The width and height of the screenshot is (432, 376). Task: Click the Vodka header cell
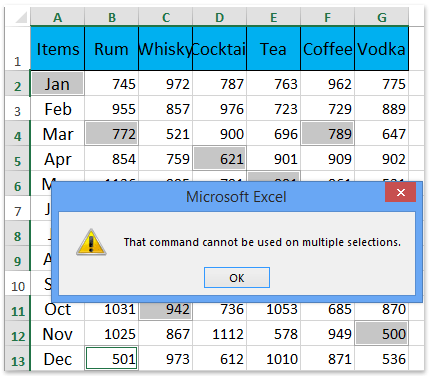click(x=382, y=49)
